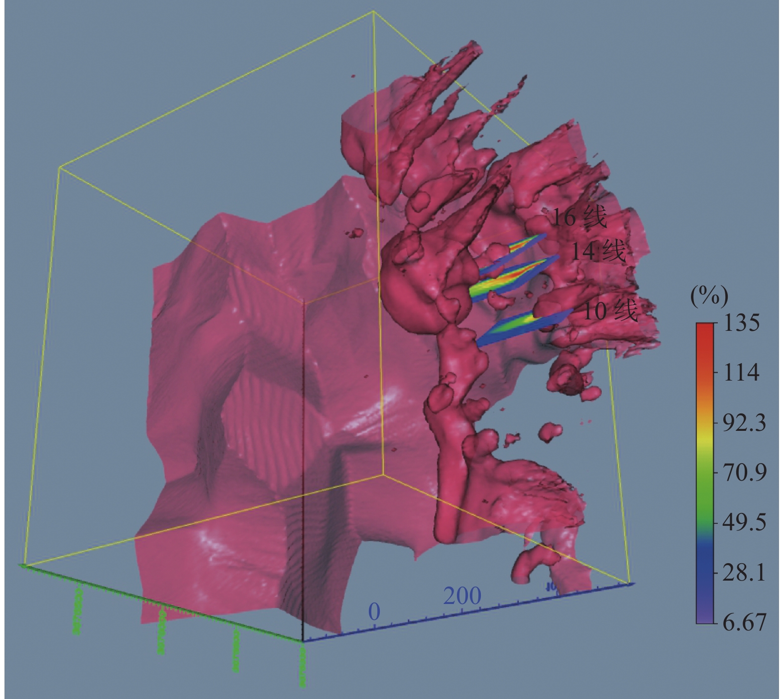Click the 10 线 section label
This screenshot has width=784, height=699.
pyautogui.click(x=610, y=311)
